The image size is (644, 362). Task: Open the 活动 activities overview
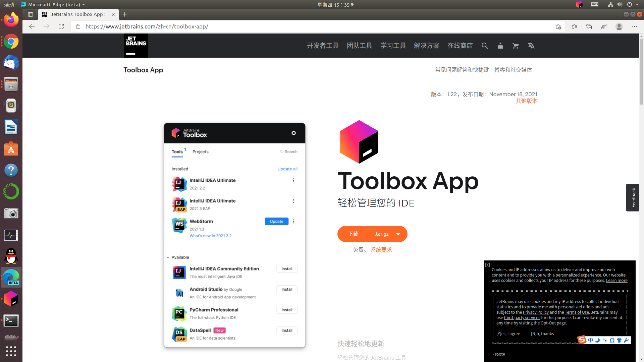(9, 5)
